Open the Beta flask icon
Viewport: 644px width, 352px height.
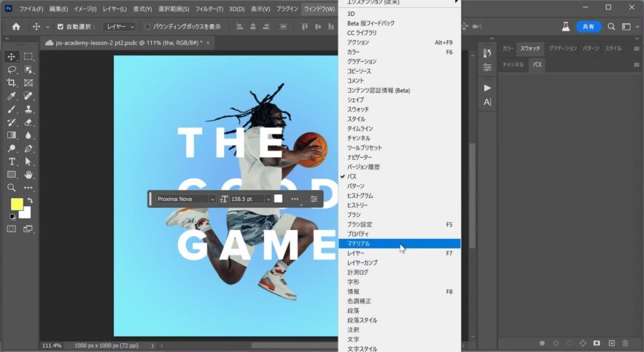tap(566, 27)
